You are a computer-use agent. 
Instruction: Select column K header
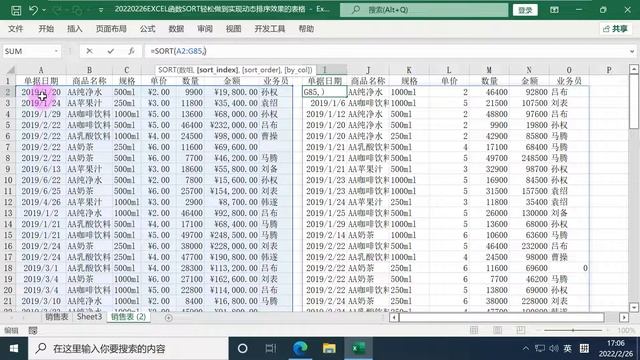(409, 70)
